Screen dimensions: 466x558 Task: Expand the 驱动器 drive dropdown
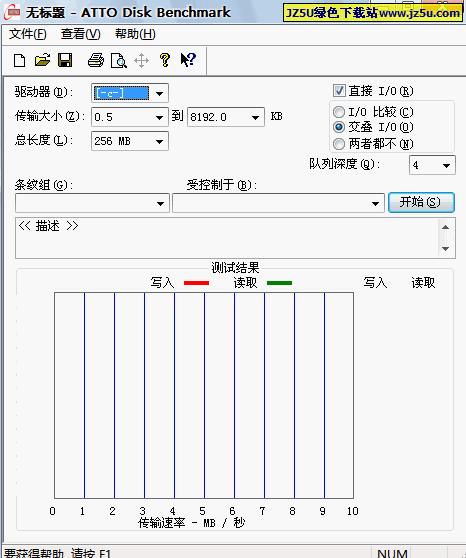(159, 94)
